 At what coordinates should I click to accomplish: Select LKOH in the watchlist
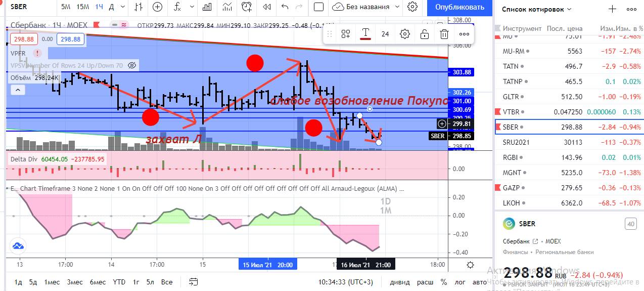coord(569,203)
